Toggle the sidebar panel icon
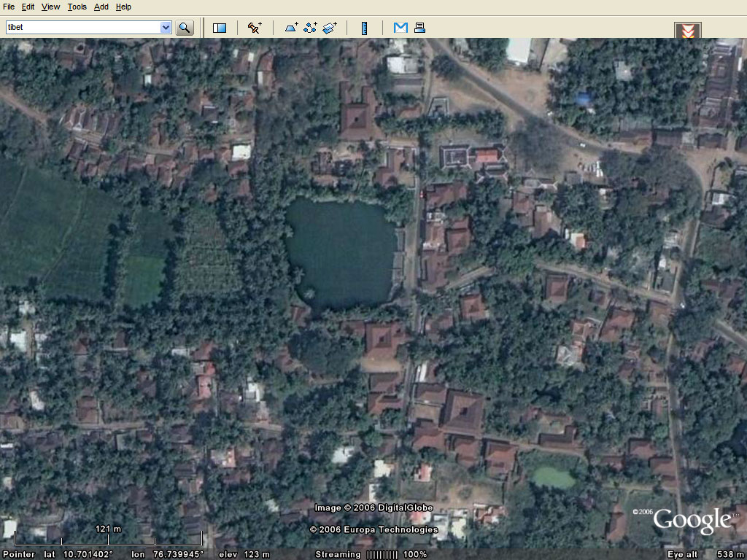Screen dimensions: 747x560 [x=219, y=28]
